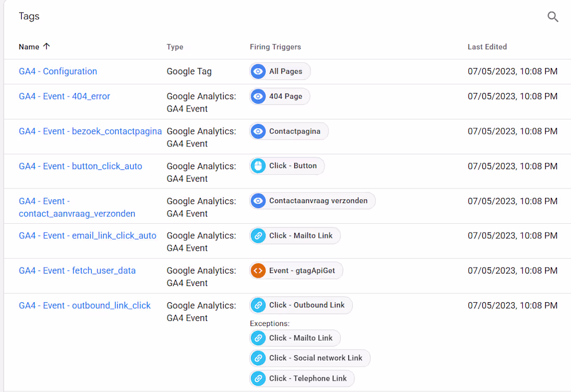Click the custom event icon on Event - gtagApiGet
The image size is (571, 392).
258,270
